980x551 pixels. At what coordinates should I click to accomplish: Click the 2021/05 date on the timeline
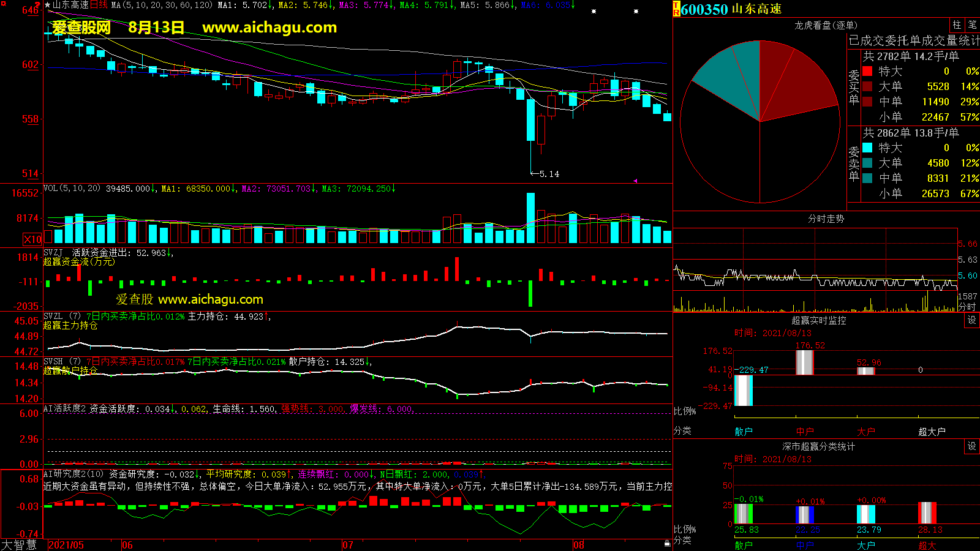pos(66,545)
